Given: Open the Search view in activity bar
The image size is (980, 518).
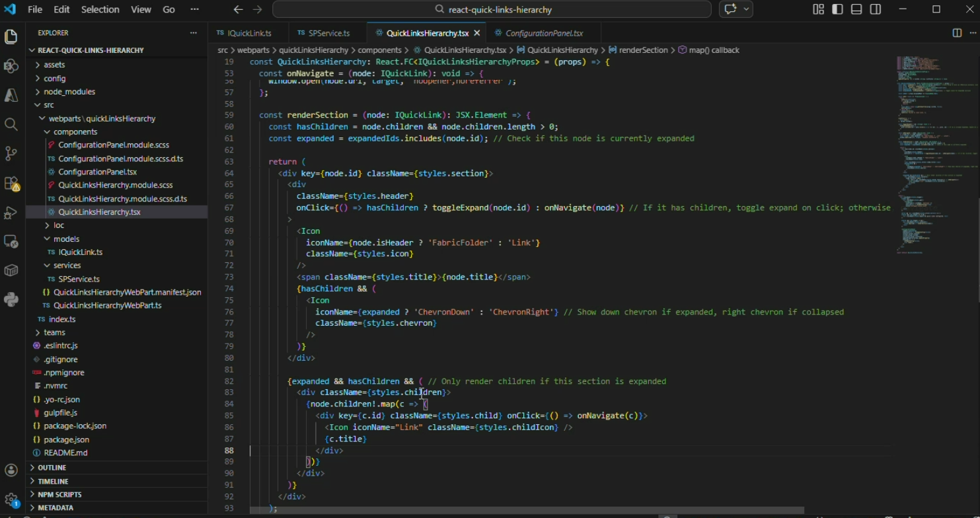Looking at the screenshot, I should pos(11,124).
